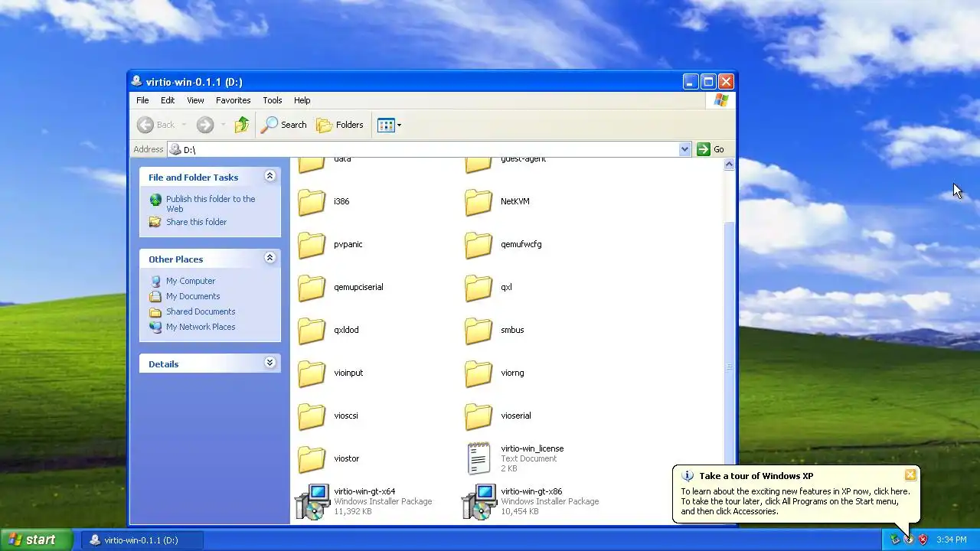Open the Tools menu
The image size is (980, 551).
pyautogui.click(x=273, y=100)
